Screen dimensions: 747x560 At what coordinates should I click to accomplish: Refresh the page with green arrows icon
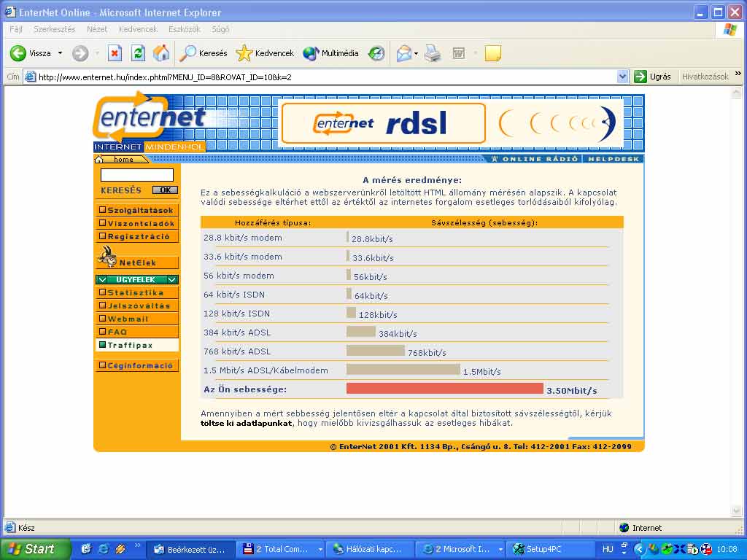pos(138,52)
